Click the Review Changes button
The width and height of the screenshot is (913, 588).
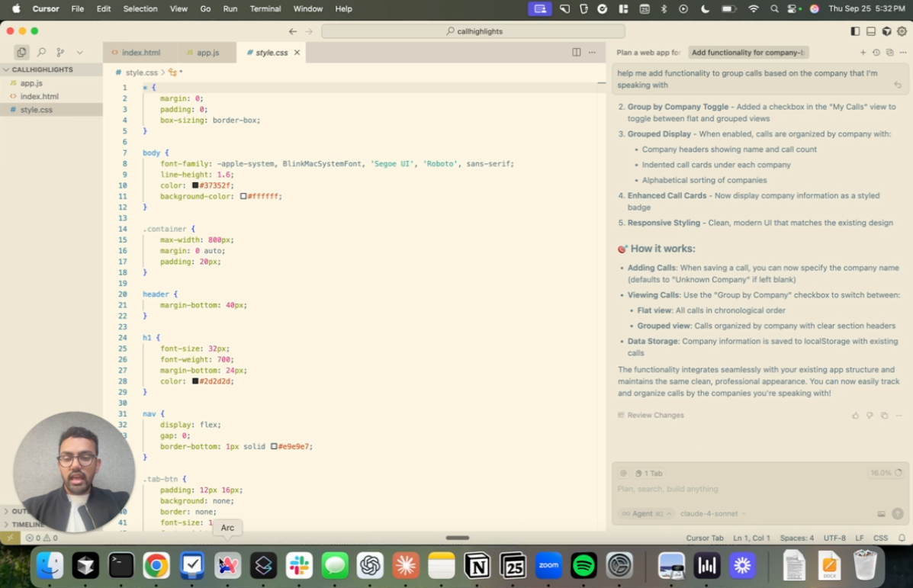(x=655, y=416)
